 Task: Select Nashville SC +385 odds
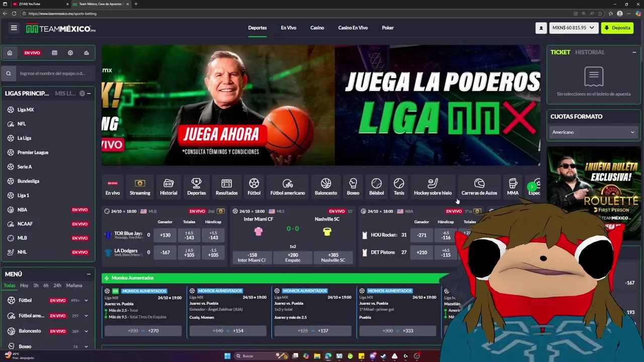pyautogui.click(x=333, y=257)
